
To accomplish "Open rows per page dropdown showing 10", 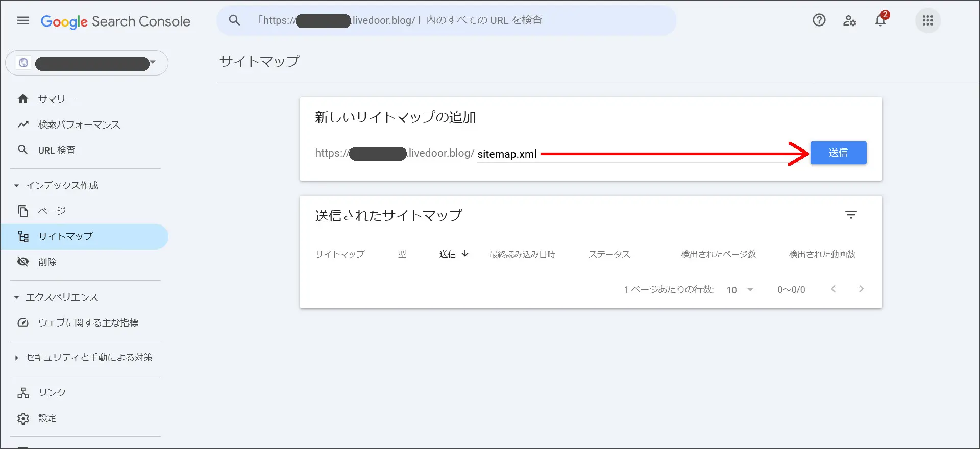I will coord(740,290).
